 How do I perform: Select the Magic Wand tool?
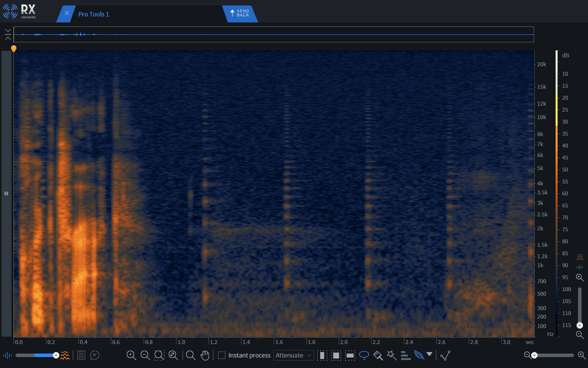tap(392, 355)
